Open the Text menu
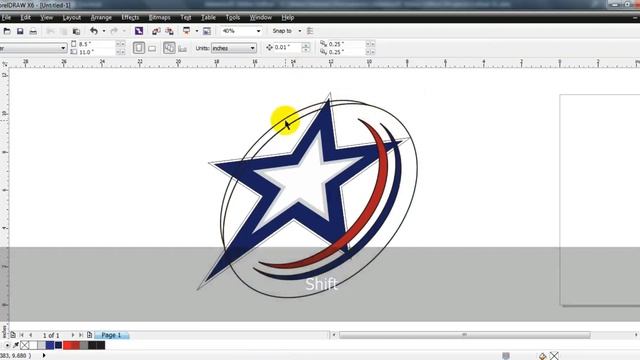Screen dimensions: 640x360 click(x=186, y=18)
